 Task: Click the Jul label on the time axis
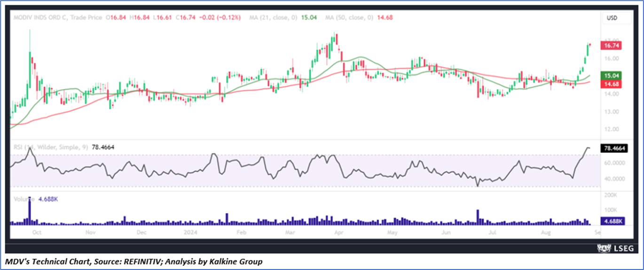coord(492,232)
